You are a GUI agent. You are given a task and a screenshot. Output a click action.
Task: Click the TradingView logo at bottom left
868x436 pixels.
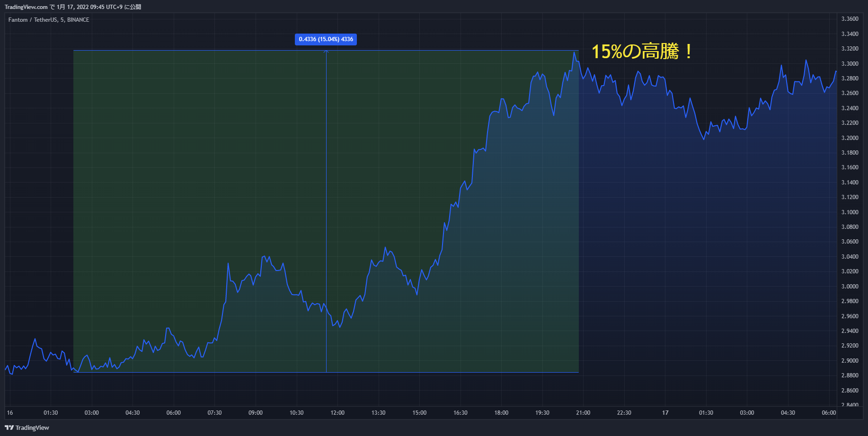point(27,427)
